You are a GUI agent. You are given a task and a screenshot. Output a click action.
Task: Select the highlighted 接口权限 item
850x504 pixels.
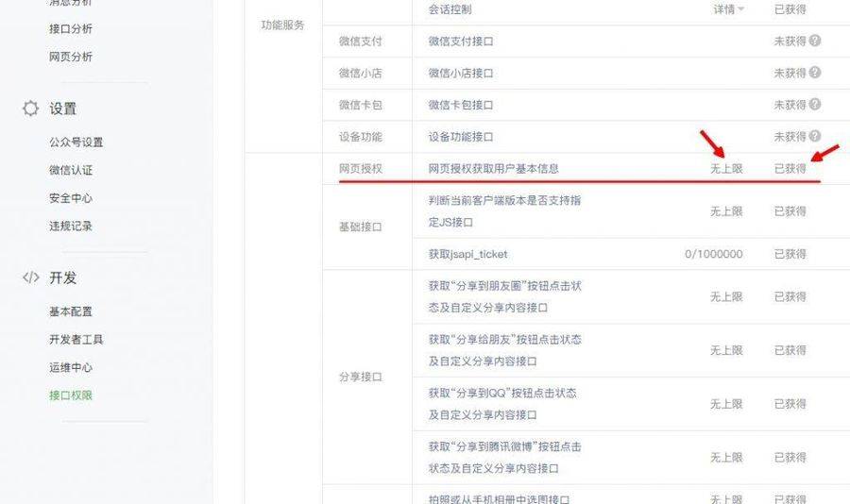pyautogui.click(x=71, y=395)
